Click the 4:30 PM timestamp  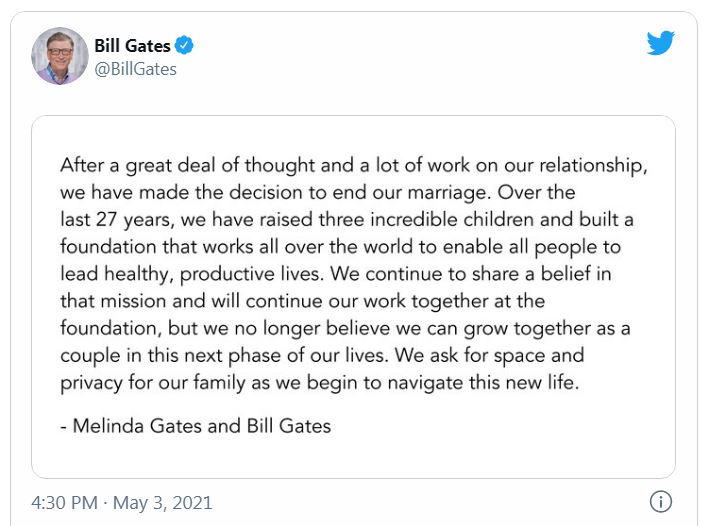64,502
